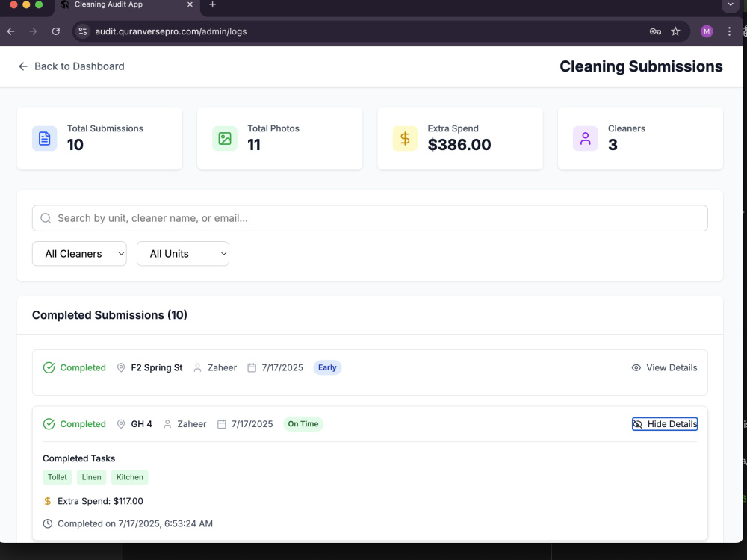Open a new browser tab

pos(212,4)
